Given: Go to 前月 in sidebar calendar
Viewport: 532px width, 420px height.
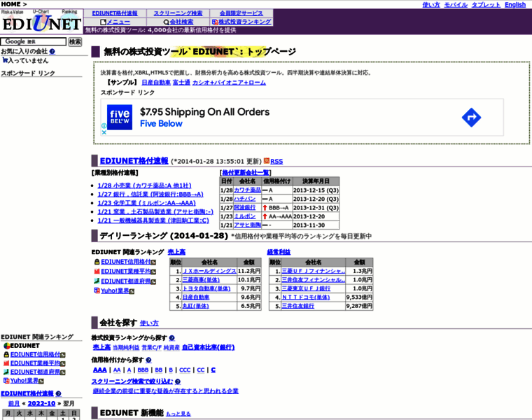Looking at the screenshot, I should [14, 404].
